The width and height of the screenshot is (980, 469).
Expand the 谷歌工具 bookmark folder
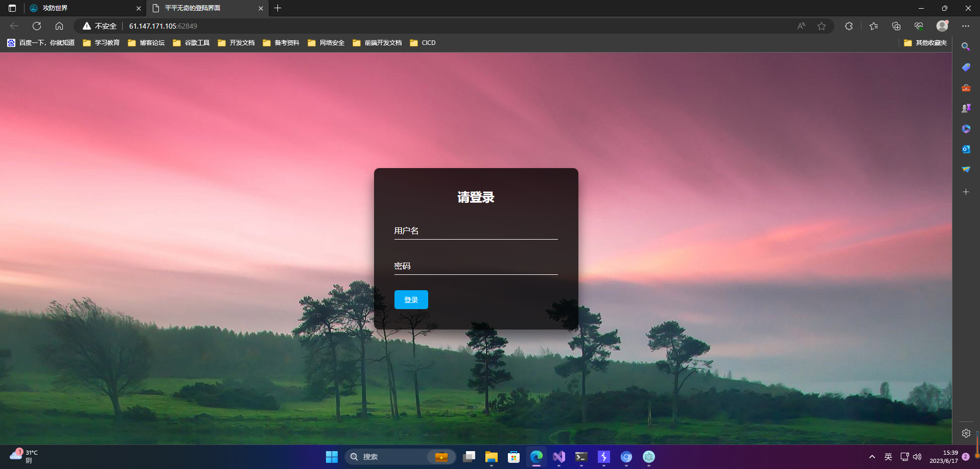191,43
